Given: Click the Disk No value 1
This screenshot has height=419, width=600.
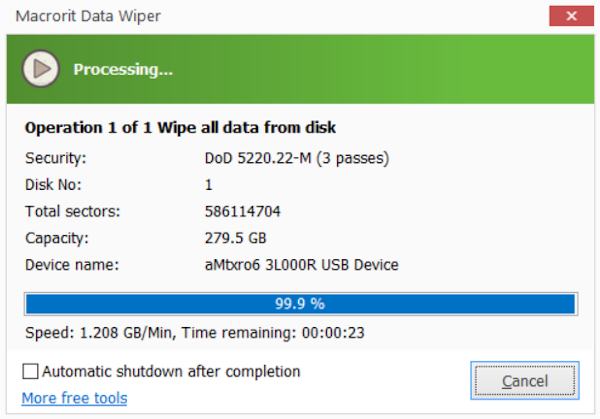Looking at the screenshot, I should tap(209, 185).
